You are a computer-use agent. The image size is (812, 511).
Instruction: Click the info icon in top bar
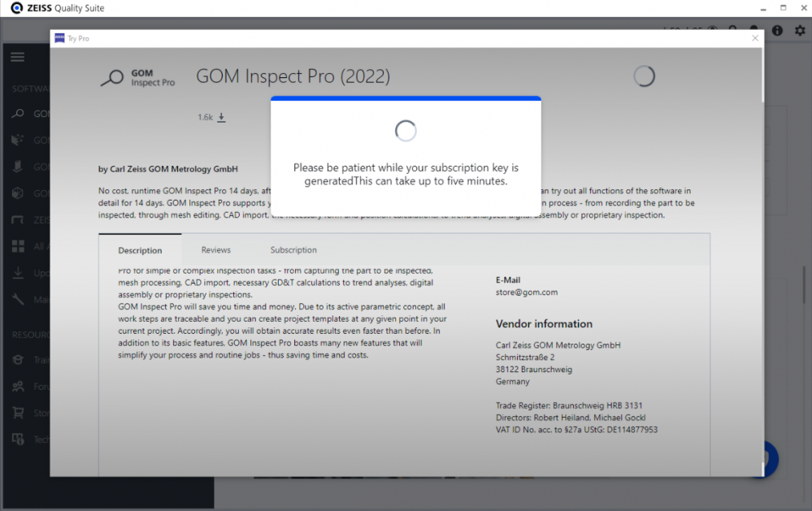(x=777, y=30)
